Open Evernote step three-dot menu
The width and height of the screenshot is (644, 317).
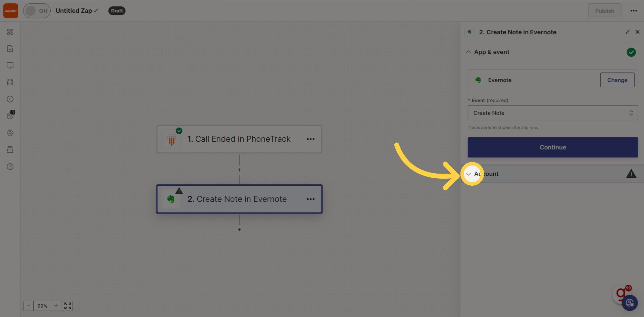click(x=311, y=199)
